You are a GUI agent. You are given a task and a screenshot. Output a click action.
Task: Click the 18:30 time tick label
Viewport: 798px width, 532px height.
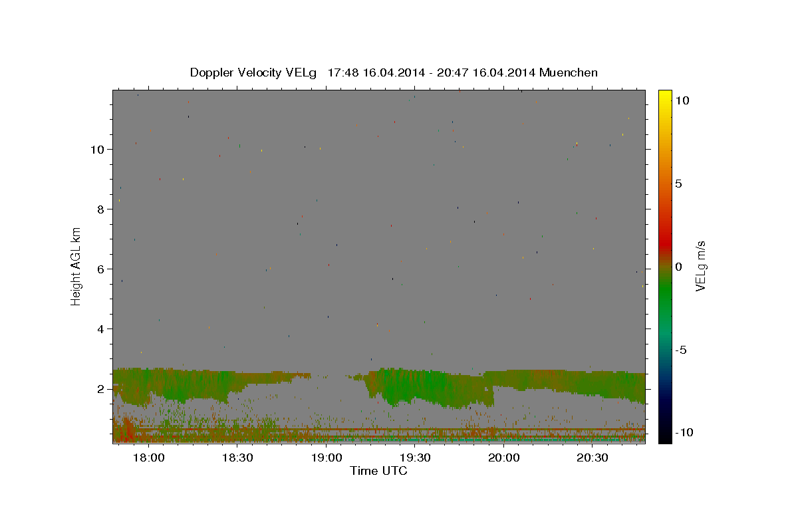click(237, 458)
